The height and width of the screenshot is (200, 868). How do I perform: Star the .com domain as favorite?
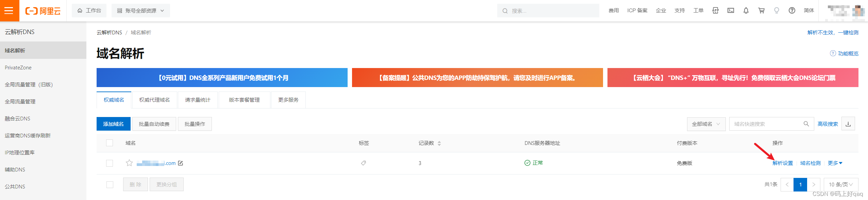click(129, 163)
